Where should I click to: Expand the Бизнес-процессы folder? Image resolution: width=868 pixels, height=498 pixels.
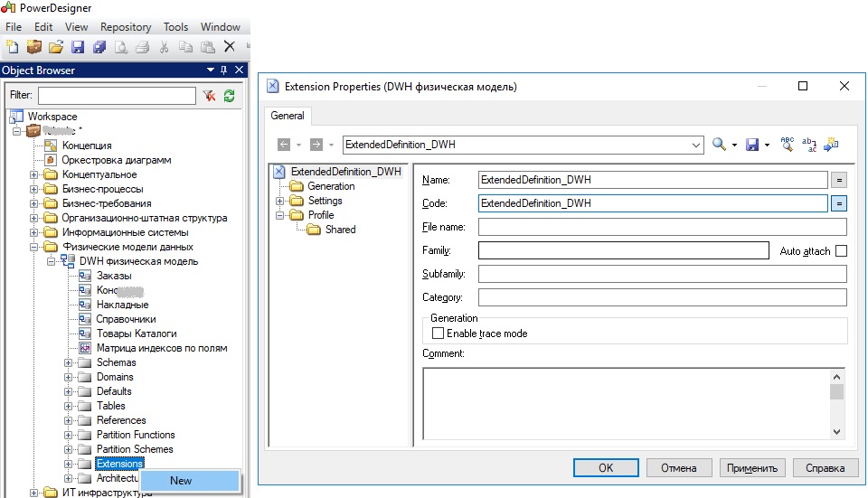33,189
